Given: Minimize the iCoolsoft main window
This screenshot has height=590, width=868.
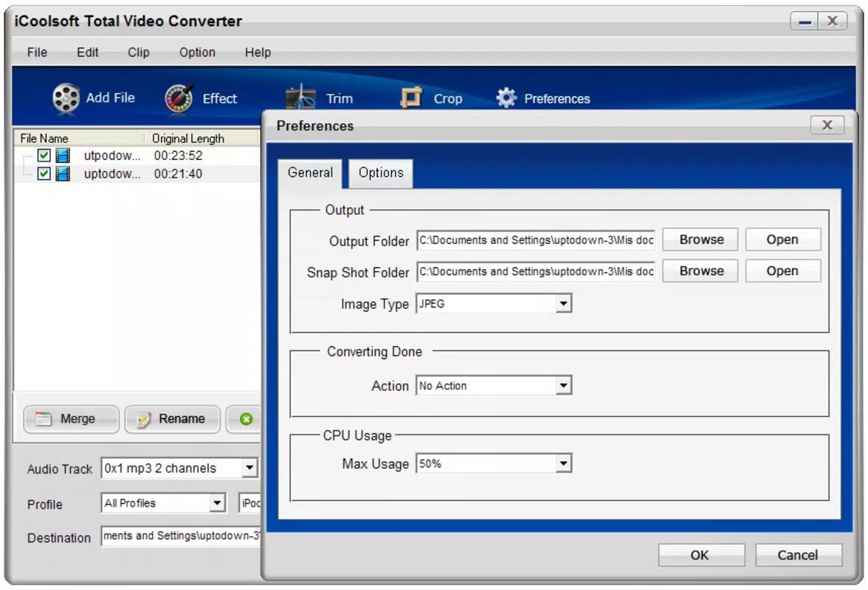Looking at the screenshot, I should click(805, 21).
